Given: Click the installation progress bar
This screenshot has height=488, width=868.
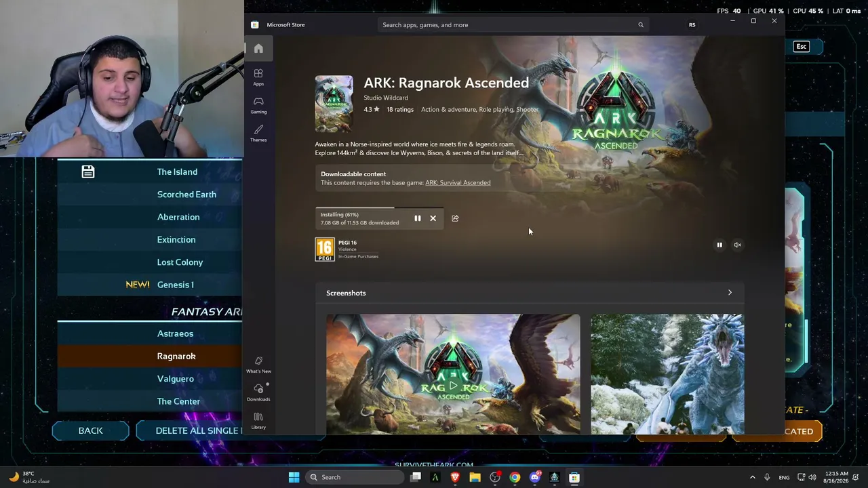Looking at the screenshot, I should pos(379,208).
